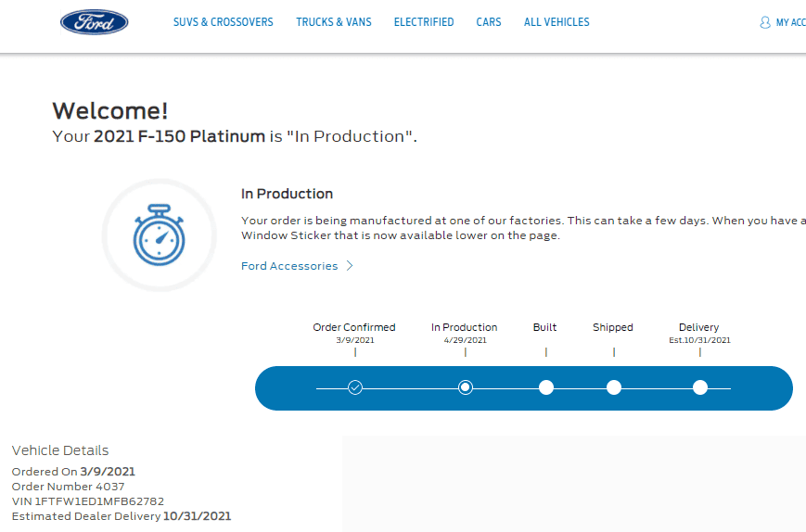Select the Delivery step circle
The width and height of the screenshot is (806, 532).
(x=700, y=387)
